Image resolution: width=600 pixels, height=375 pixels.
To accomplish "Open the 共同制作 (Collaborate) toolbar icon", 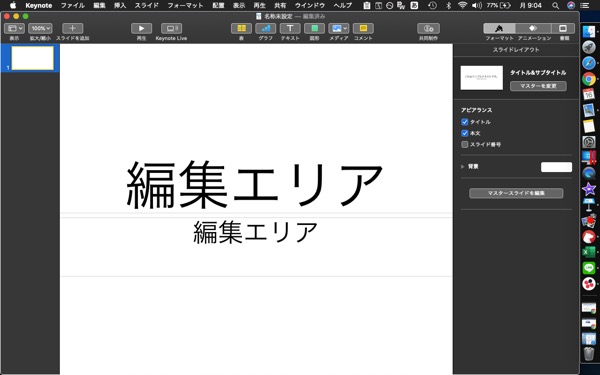I will coord(428,28).
